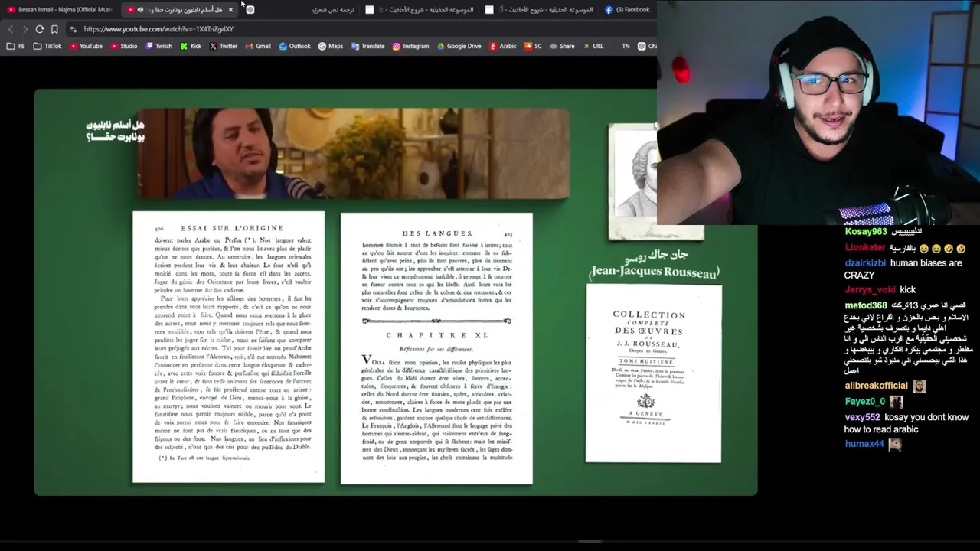
Task: Select dzairkizbi username in chat
Action: point(865,263)
